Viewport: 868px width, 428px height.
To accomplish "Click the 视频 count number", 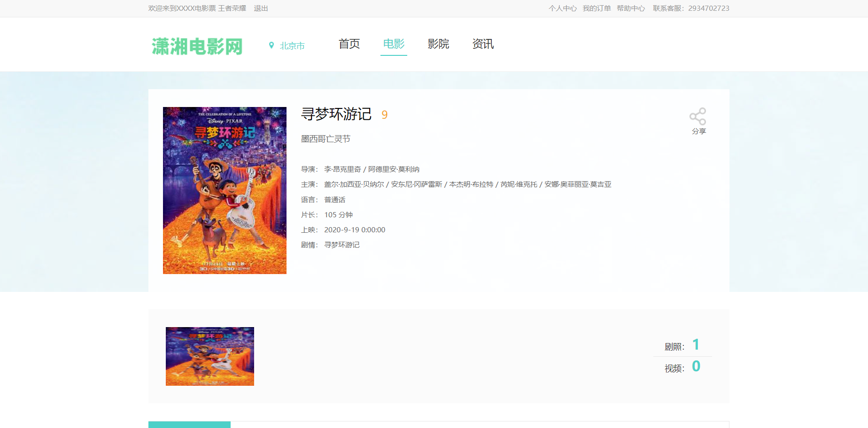I will 696,367.
